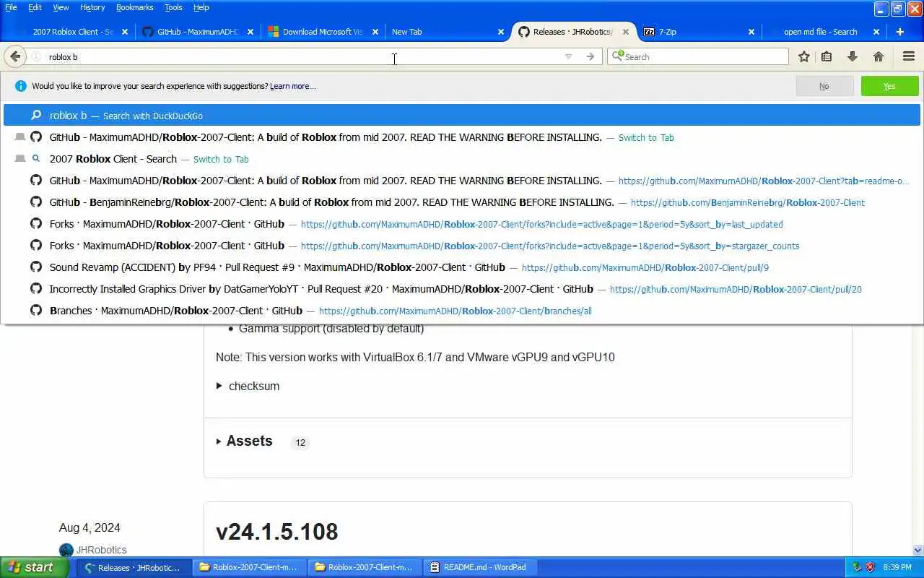Open the v24.1.5.108 release heading link

pos(276,532)
